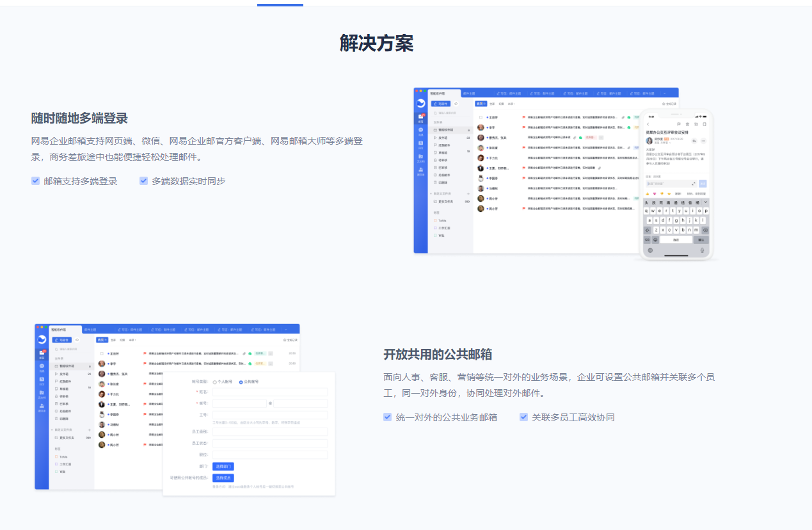The width and height of the screenshot is (812, 530).
Task: Tap reply input box in phone mockup
Action: pos(671,184)
